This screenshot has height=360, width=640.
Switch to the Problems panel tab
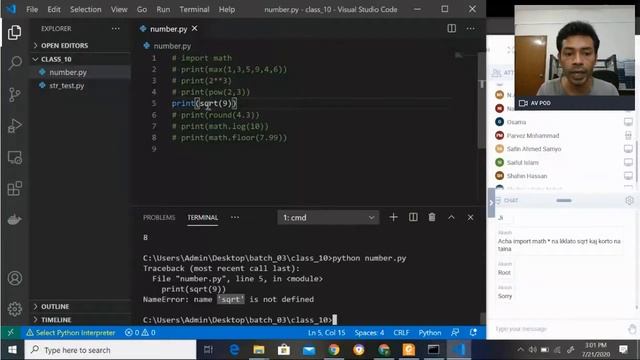coord(159,218)
